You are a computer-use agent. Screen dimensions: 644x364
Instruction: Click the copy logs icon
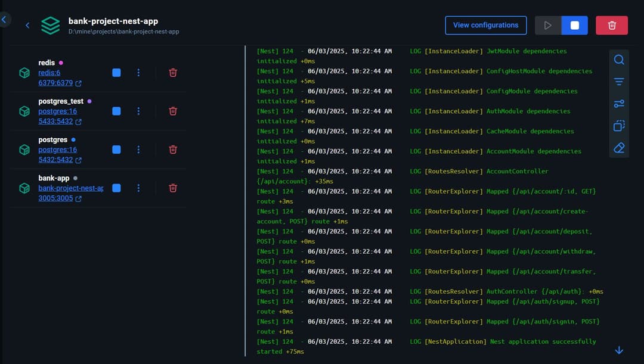[x=619, y=126]
